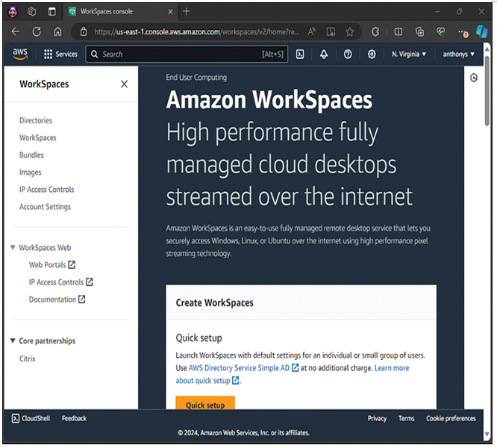Open the settings gear in AWS header
497x448 pixels.
pyautogui.click(x=372, y=55)
